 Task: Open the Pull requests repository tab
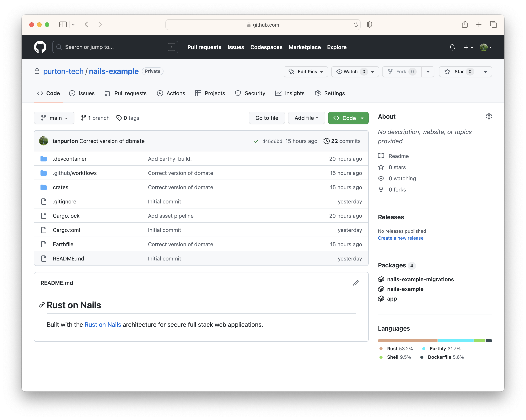tap(125, 93)
